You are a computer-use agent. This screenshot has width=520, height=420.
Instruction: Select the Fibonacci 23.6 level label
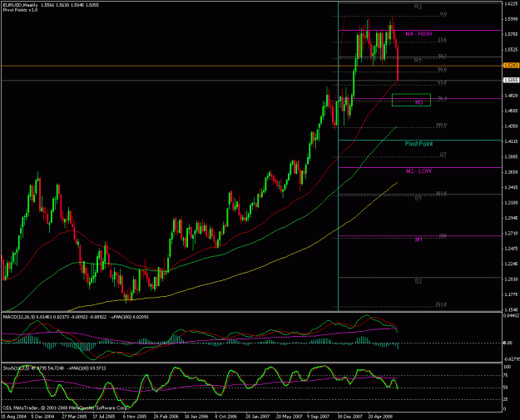pyautogui.click(x=442, y=40)
